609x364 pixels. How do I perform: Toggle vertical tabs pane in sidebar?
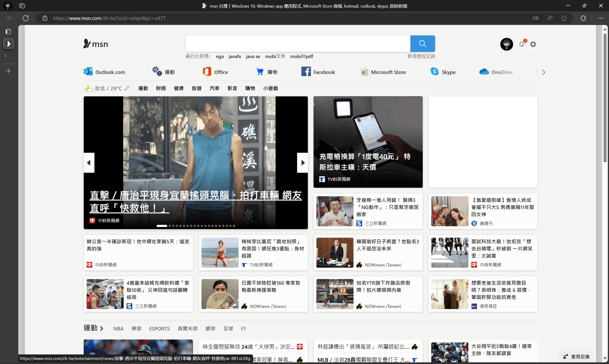point(8,31)
